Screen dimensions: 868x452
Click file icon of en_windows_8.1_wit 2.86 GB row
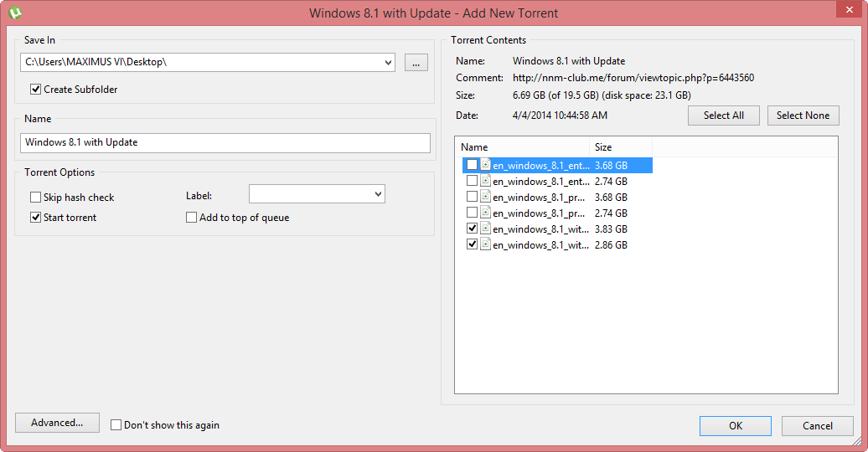[x=485, y=244]
